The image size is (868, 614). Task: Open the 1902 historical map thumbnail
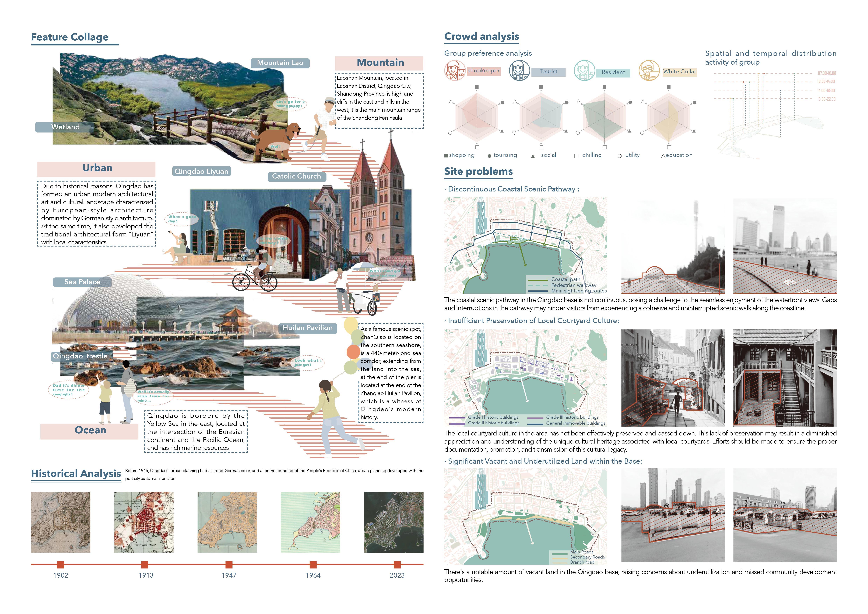(x=61, y=522)
